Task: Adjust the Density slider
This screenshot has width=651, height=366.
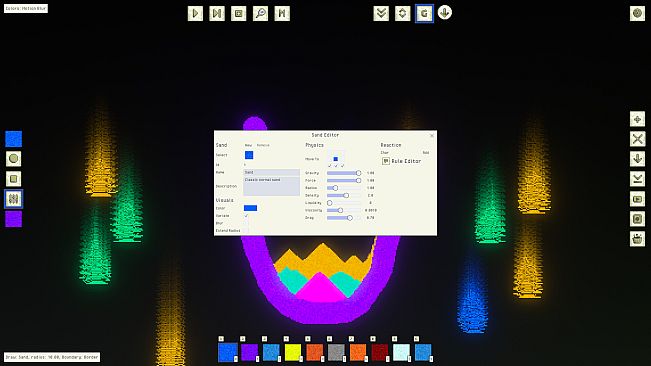Action: coord(344,195)
